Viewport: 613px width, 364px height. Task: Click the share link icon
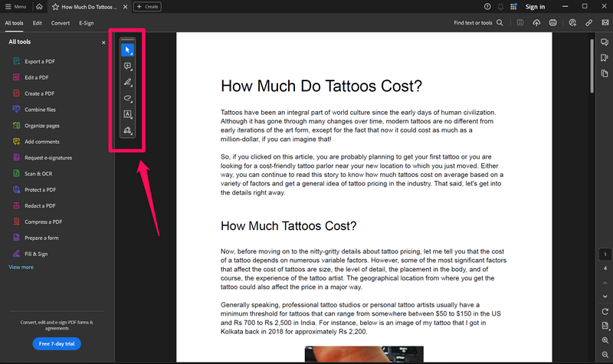coord(588,23)
